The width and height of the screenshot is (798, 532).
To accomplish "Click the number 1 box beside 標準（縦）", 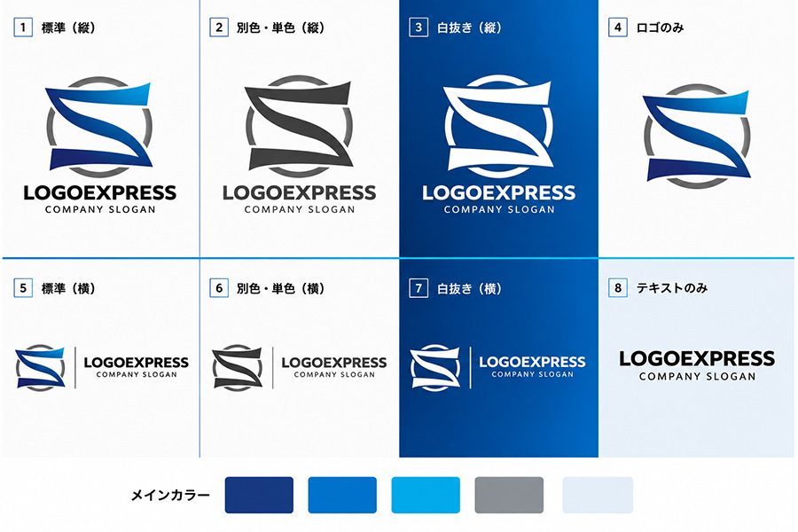I will (x=23, y=27).
